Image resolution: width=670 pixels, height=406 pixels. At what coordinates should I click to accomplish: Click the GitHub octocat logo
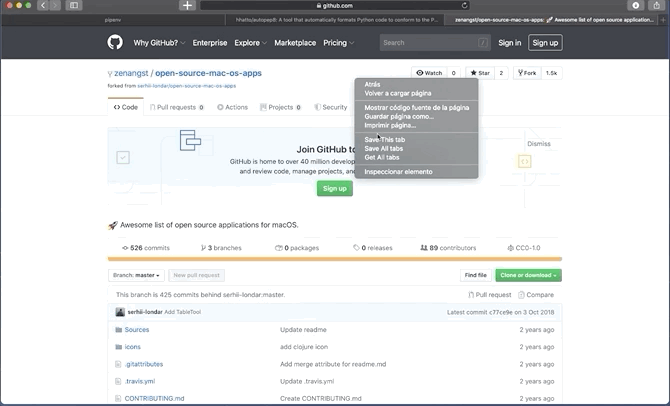pyautogui.click(x=115, y=42)
